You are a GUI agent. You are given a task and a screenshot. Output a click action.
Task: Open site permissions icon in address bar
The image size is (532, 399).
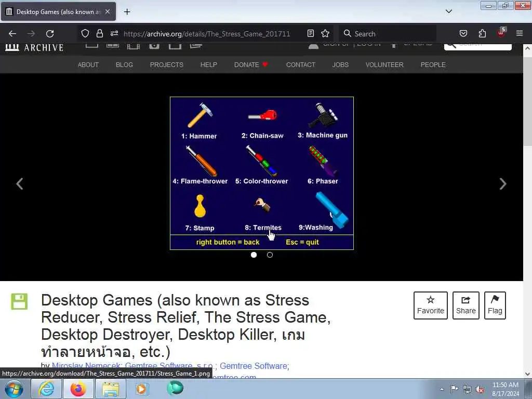coord(114,33)
